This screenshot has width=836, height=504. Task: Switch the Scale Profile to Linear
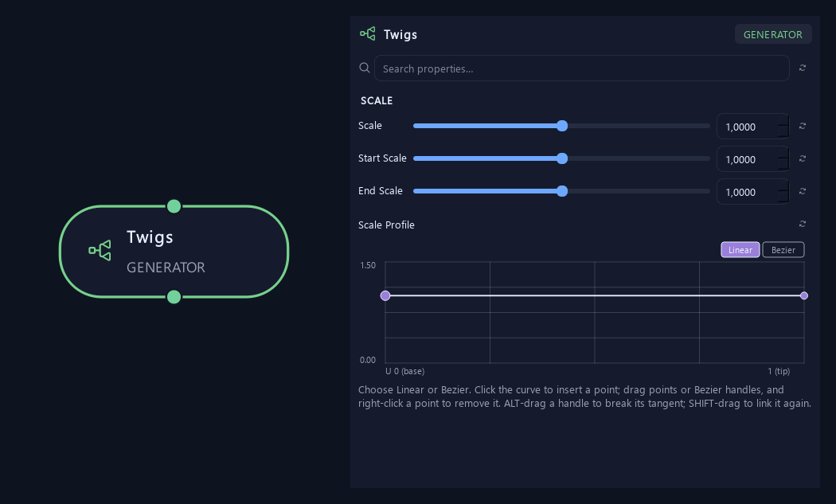(740, 249)
